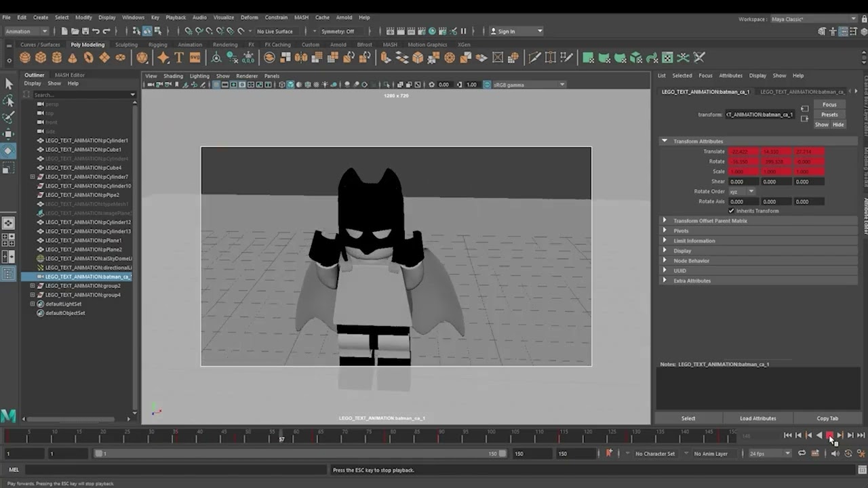Image resolution: width=868 pixels, height=488 pixels.
Task: Click the Hide button
Action: click(838, 125)
